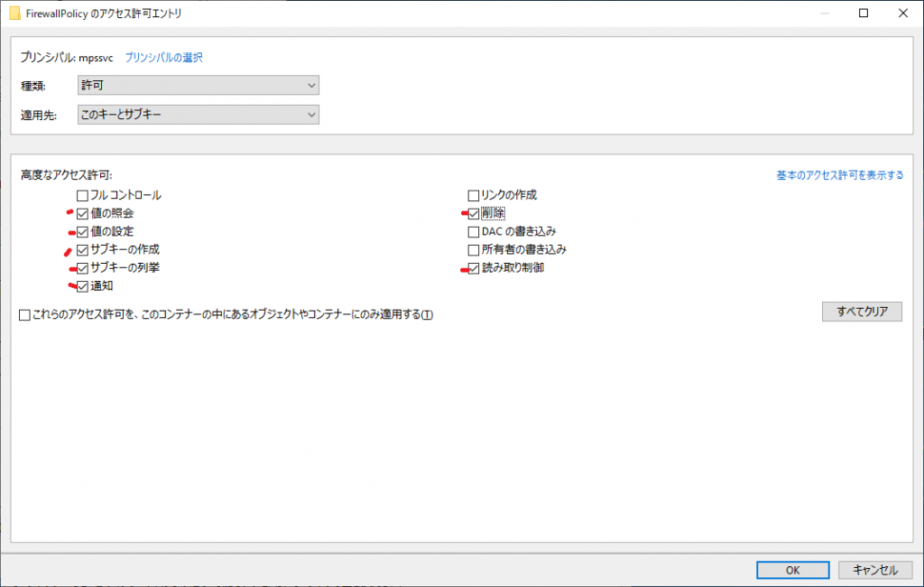Click the folder icon in title bar
The height and width of the screenshot is (587, 924).
(14, 13)
